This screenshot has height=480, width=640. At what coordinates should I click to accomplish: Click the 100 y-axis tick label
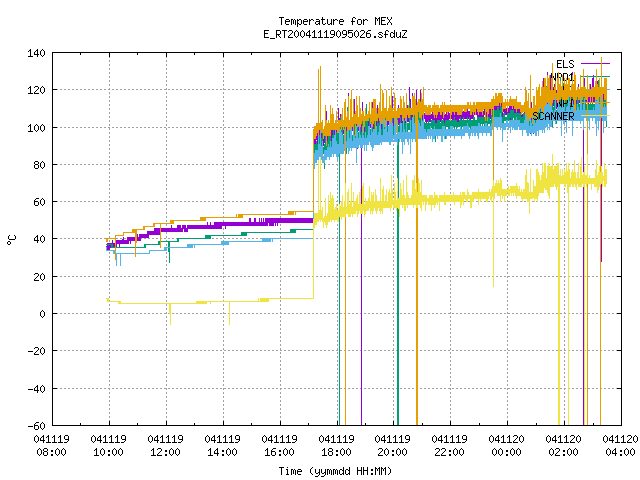tap(36, 128)
